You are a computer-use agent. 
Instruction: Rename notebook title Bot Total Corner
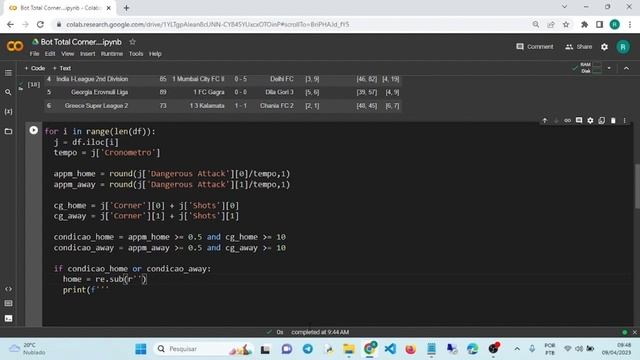click(x=81, y=42)
